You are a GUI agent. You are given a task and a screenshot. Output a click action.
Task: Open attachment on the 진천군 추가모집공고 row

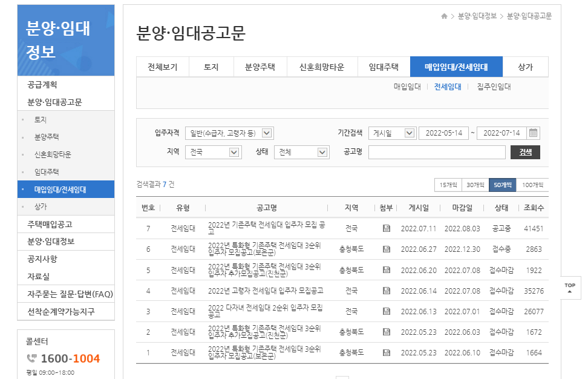pos(387,269)
